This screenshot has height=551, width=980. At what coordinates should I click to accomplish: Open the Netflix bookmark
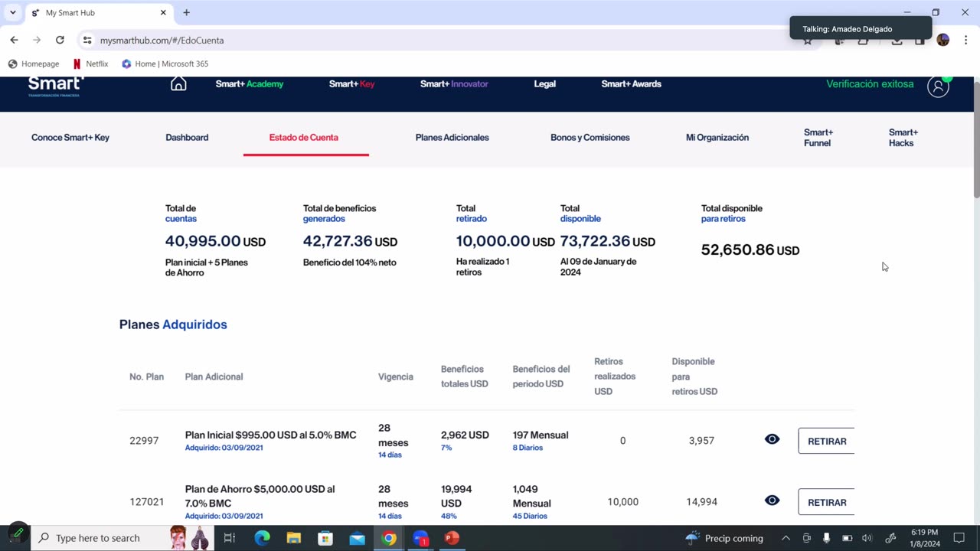[x=90, y=64]
